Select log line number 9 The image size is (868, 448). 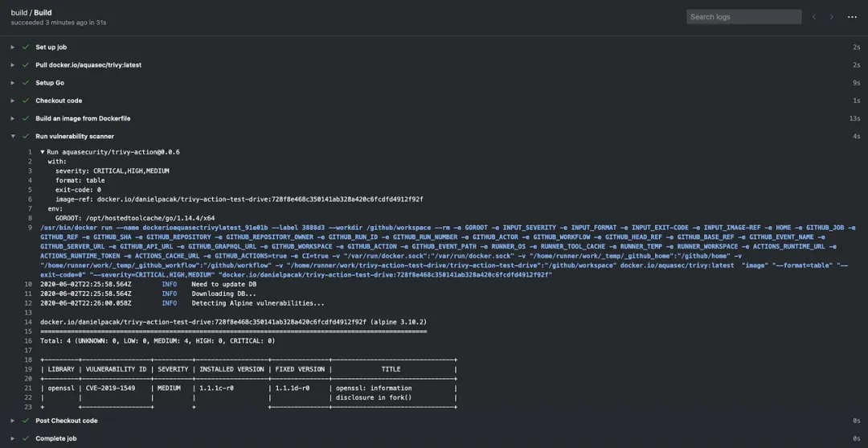click(x=30, y=228)
